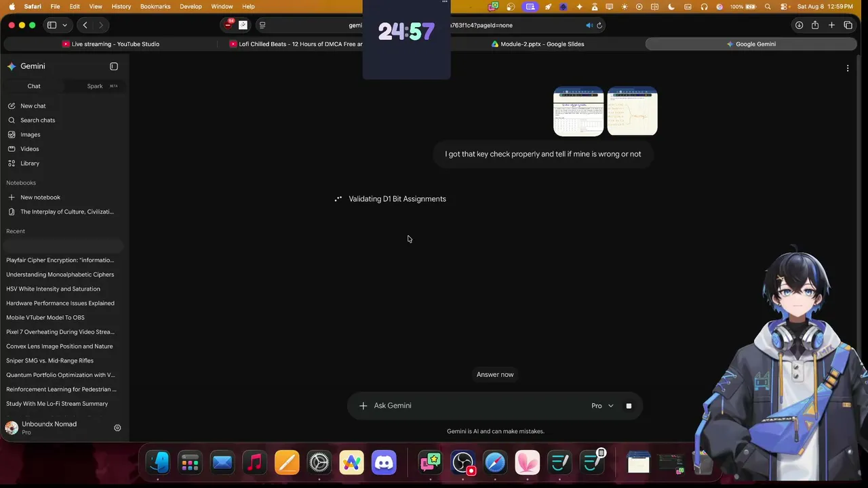Share the current page in Safari
Screen dimensions: 868x488
pos(815,25)
